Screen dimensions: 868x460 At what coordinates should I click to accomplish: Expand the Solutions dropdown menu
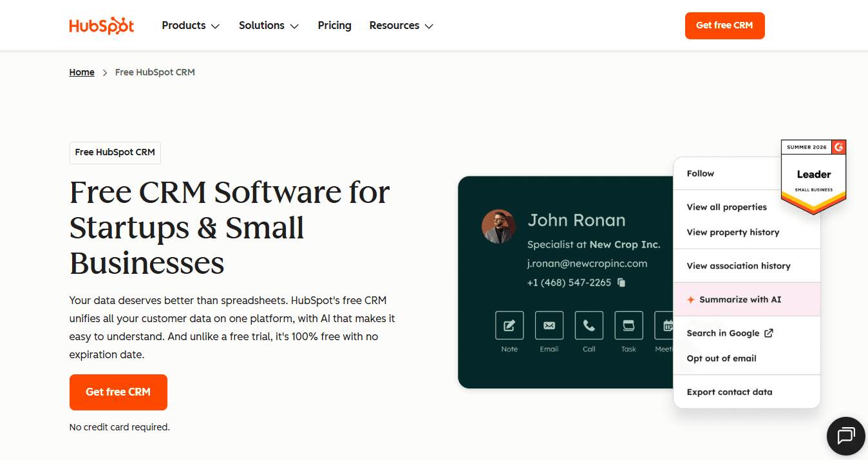point(269,26)
